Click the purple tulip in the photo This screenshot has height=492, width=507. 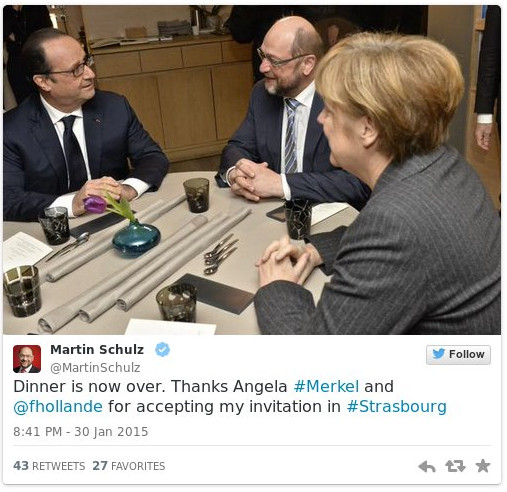(95, 204)
